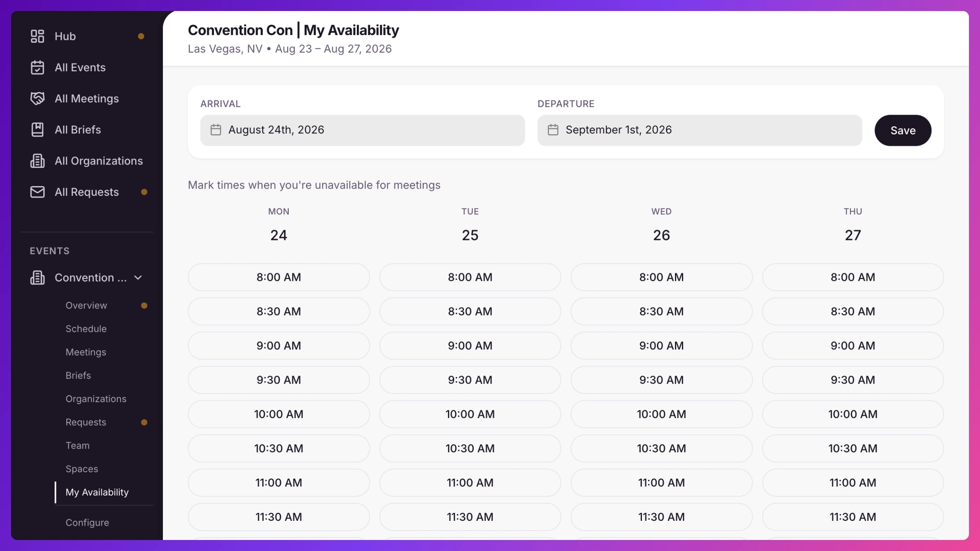Toggle Wednesday 26 10:30 AM slot
The height and width of the screenshot is (551, 980).
click(661, 449)
